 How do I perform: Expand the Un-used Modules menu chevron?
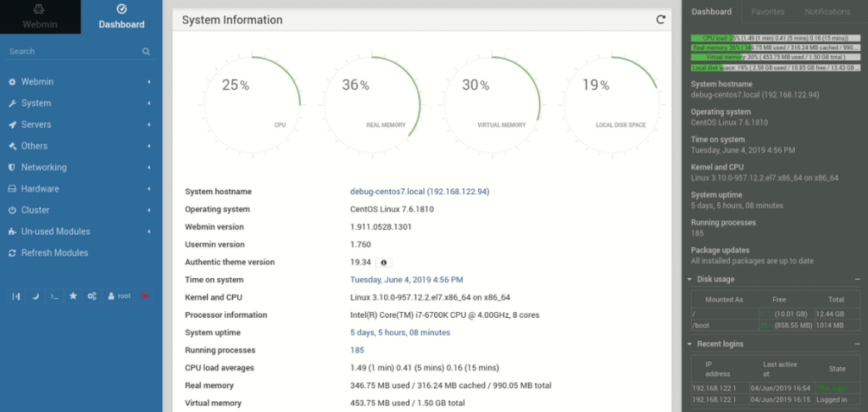click(149, 231)
